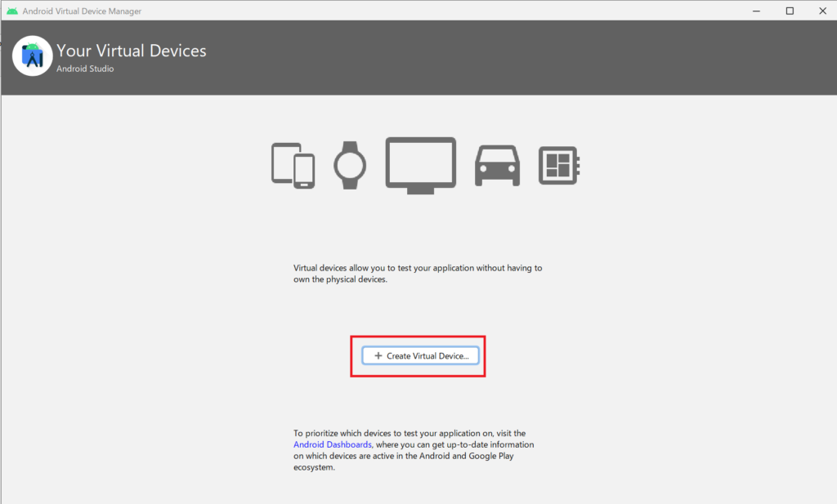Click the Create Virtual Device button
The height and width of the screenshot is (504, 837).
420,355
